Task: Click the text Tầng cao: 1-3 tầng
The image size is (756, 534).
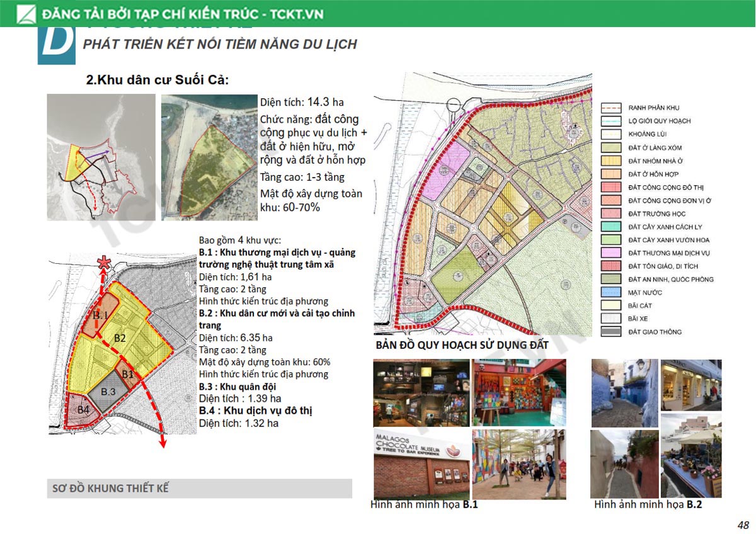Action: click(x=302, y=177)
